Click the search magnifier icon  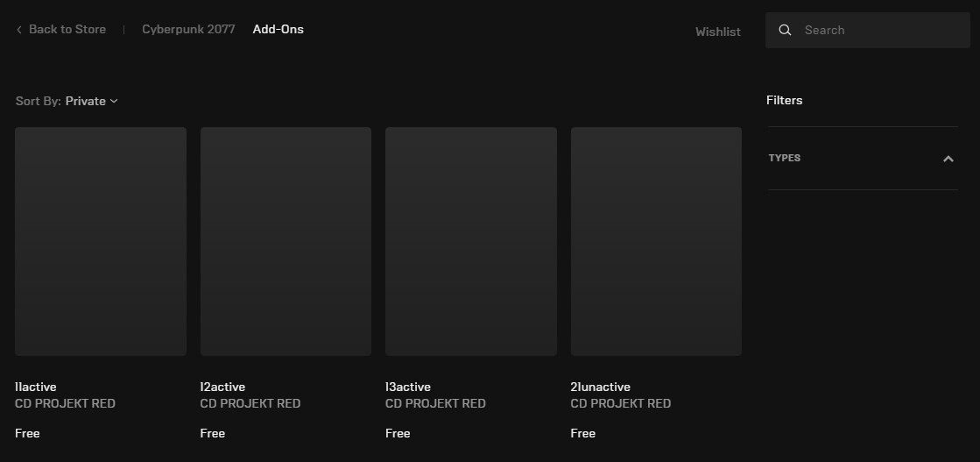(786, 30)
